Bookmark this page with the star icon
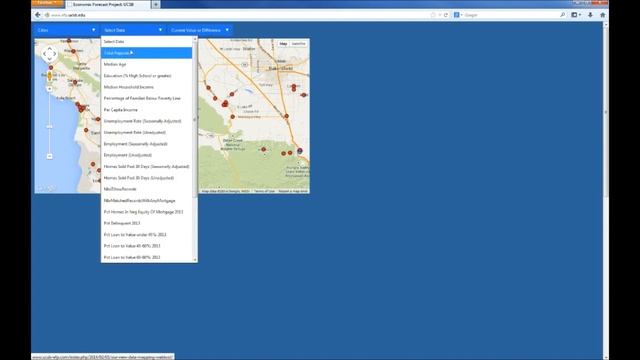Screen dimensions: 640x360 [433, 15]
